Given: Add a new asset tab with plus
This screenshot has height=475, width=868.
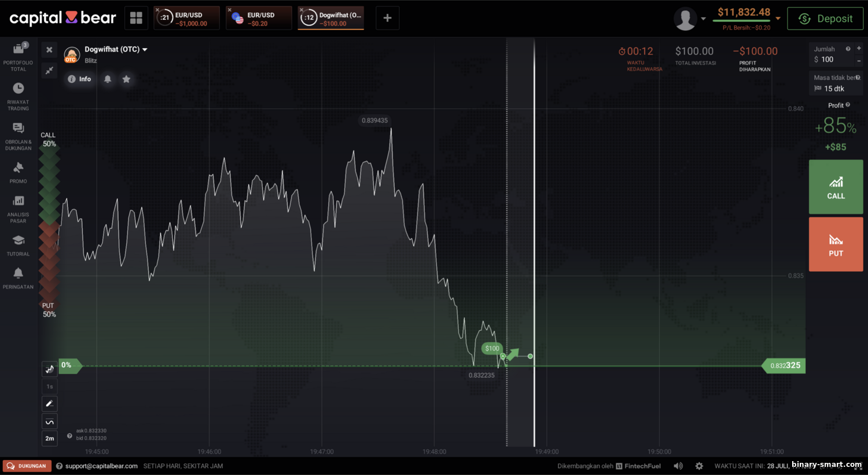Looking at the screenshot, I should click(x=387, y=19).
